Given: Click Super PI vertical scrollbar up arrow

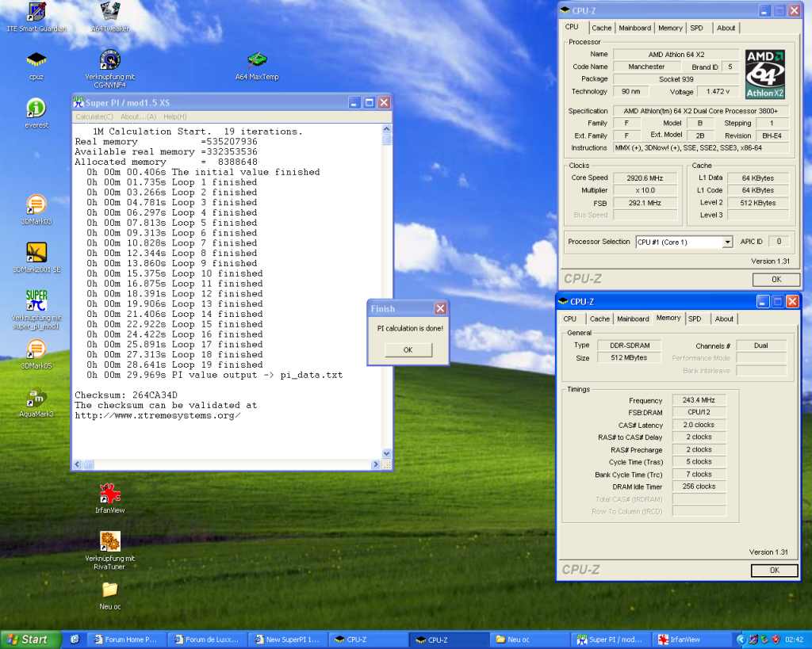Looking at the screenshot, I should [x=386, y=128].
